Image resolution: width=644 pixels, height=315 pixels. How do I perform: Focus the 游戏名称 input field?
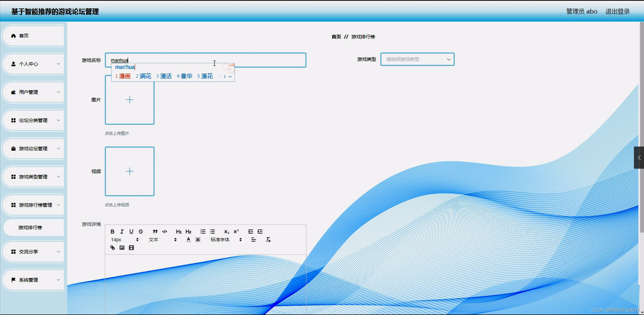point(205,60)
